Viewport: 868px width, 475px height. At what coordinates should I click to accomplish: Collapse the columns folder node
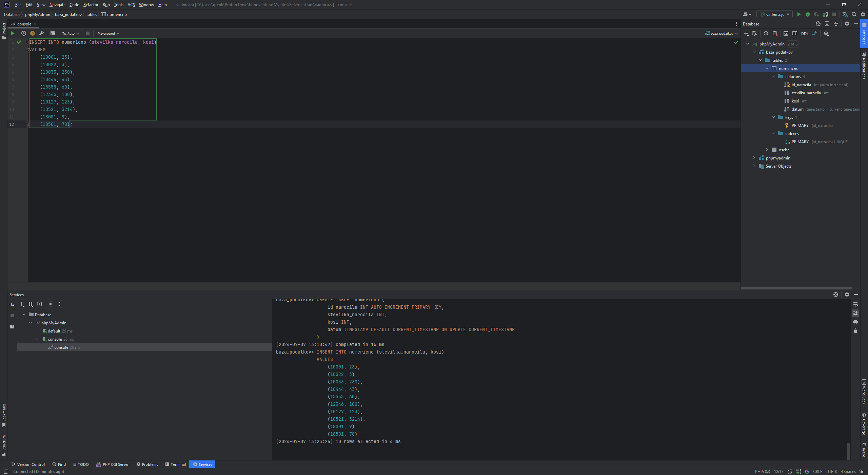[x=773, y=77]
